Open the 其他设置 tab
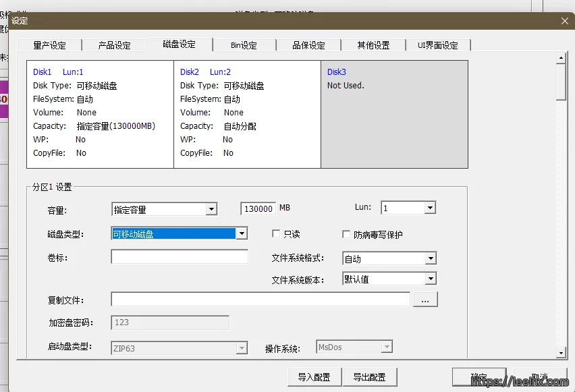The height and width of the screenshot is (392, 575). coord(373,45)
